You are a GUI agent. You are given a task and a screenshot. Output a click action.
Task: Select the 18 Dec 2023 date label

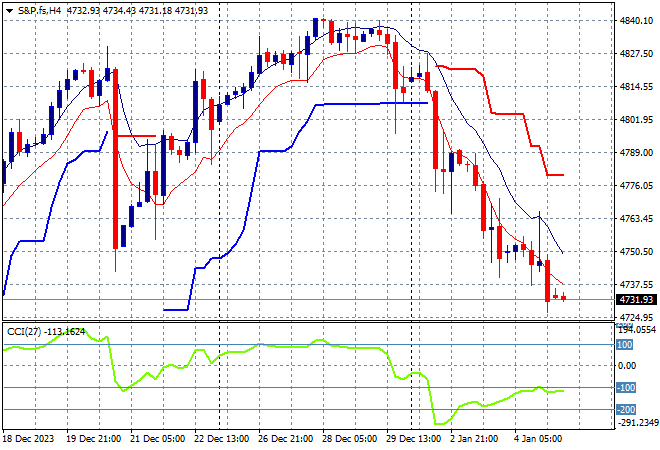(x=29, y=439)
